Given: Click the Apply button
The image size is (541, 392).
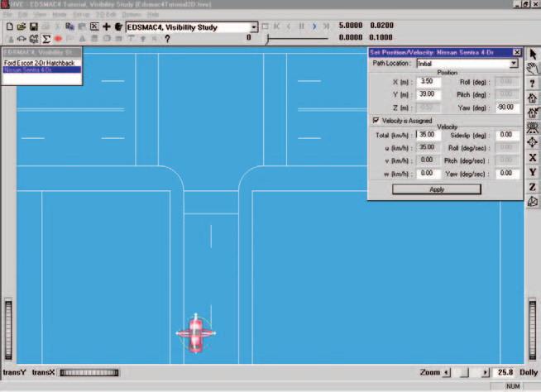Looking at the screenshot, I should [437, 189].
